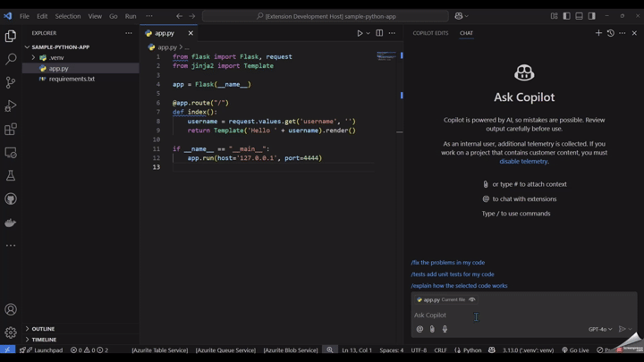The width and height of the screenshot is (644, 362).
Task: Toggle bottom panel visibility
Action: (579, 16)
